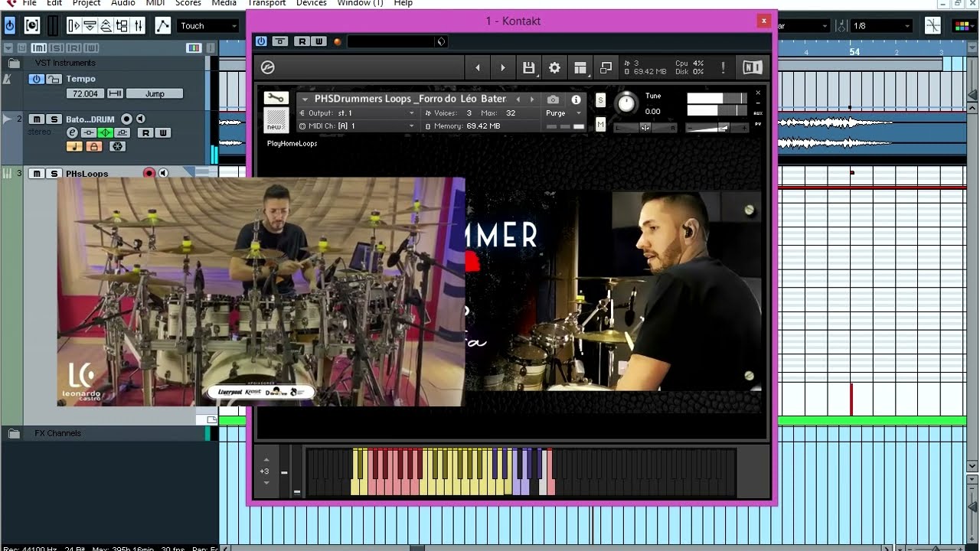
Task: Open channel settings for BatoDRUM track
Action: coord(72,132)
